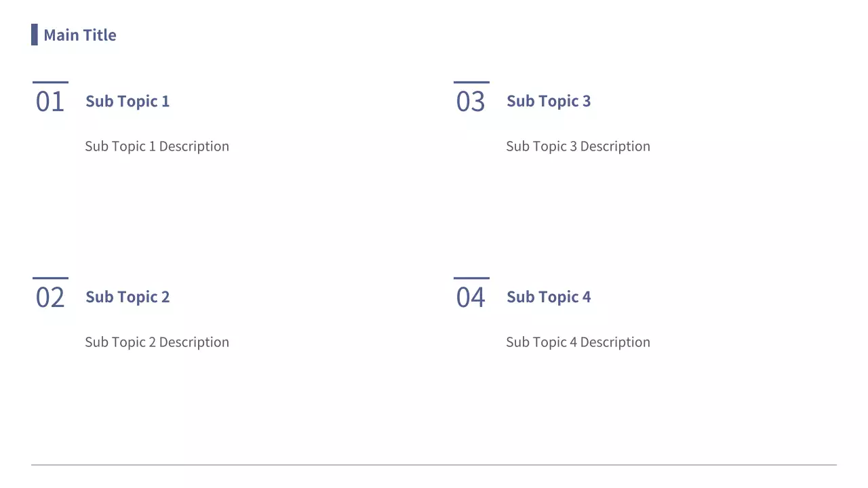
Task: Select the short line above "04"
Action: [471, 278]
